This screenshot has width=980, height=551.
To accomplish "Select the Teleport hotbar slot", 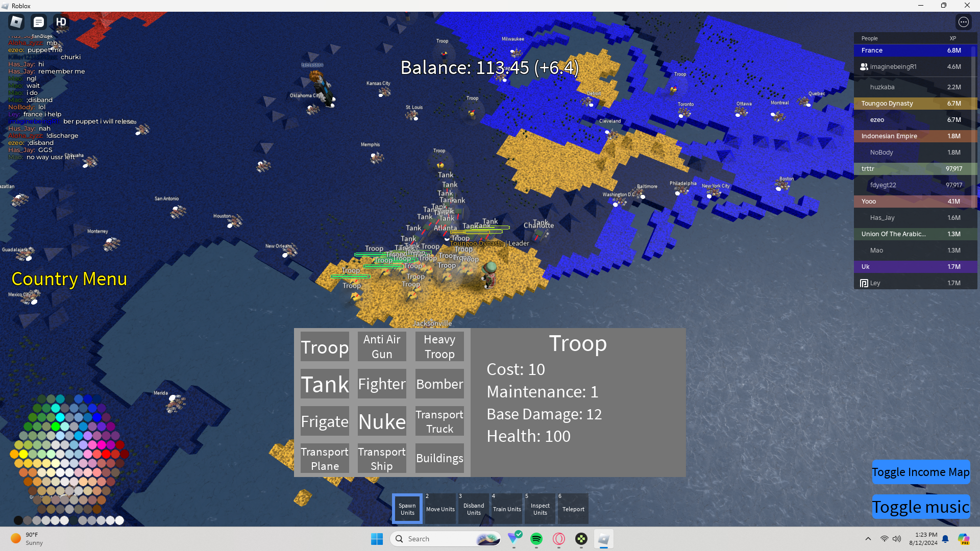I will 573,509.
